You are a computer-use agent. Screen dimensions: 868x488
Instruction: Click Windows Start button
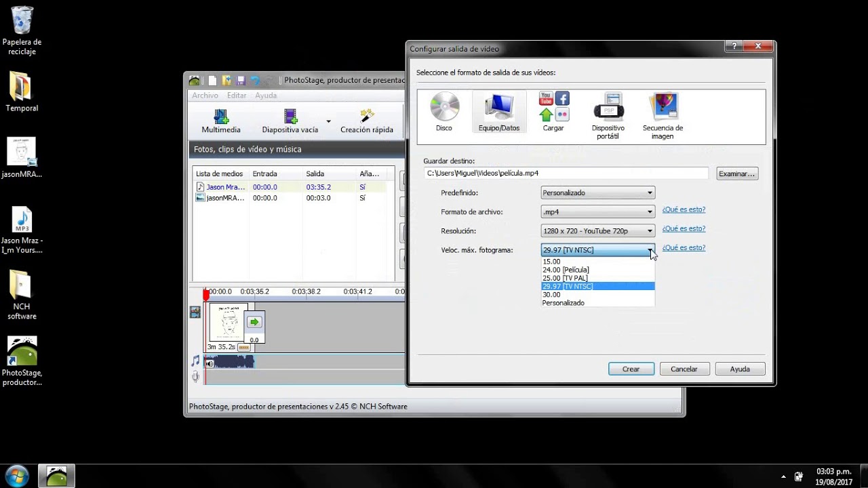pos(16,476)
